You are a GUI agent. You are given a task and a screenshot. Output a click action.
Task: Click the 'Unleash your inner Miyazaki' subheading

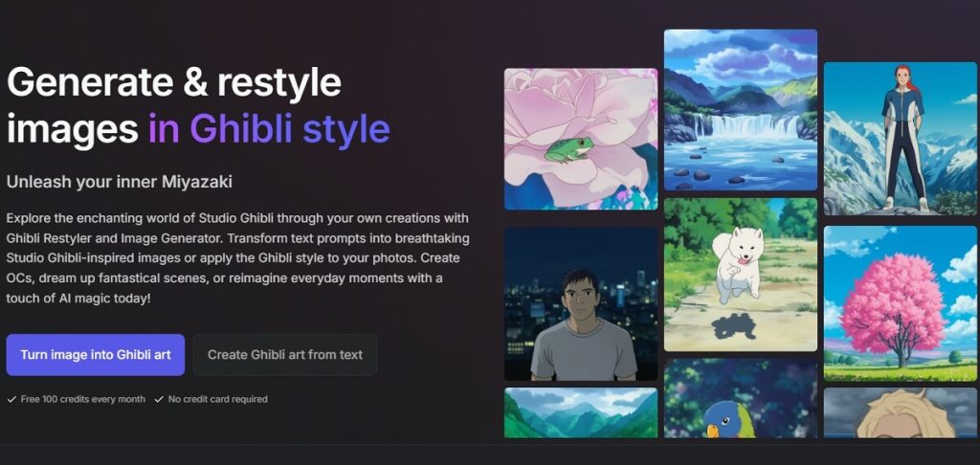click(x=120, y=182)
